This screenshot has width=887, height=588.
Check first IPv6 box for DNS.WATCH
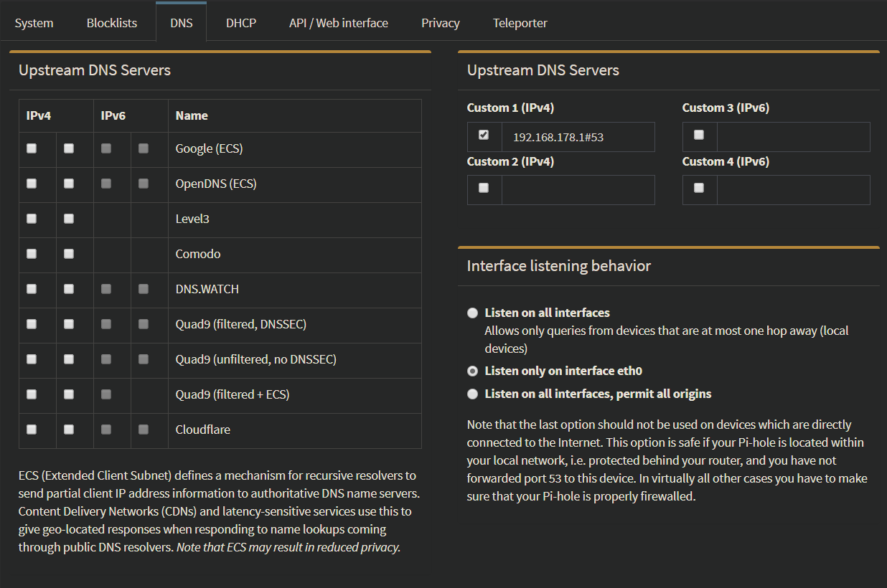106,289
